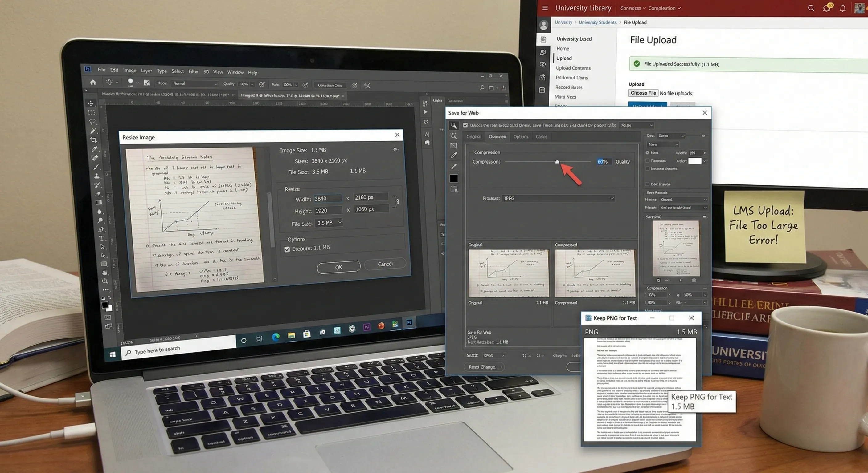This screenshot has width=868, height=473.
Task: Click OK in the Resize Image dialog
Action: click(x=338, y=267)
